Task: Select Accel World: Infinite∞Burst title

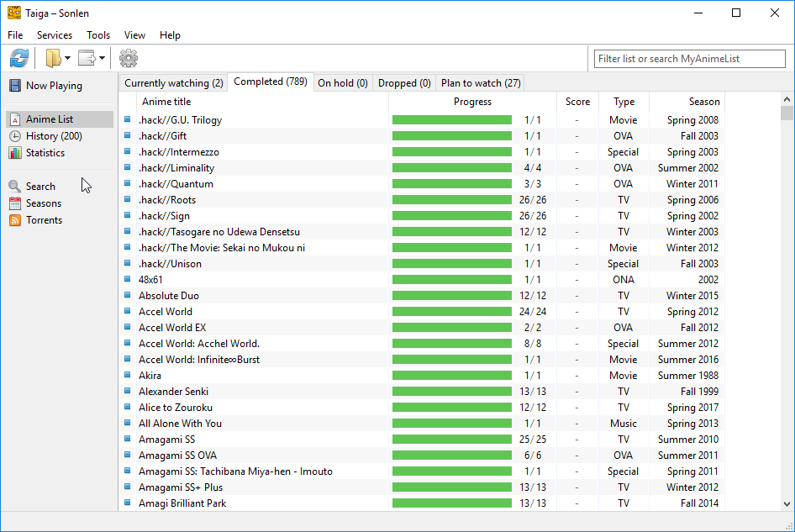Action: (199, 360)
